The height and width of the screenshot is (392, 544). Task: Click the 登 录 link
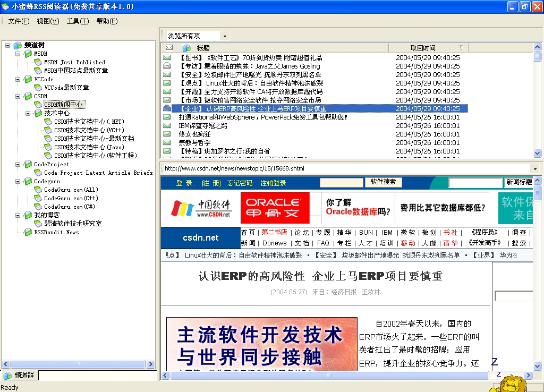click(x=185, y=183)
